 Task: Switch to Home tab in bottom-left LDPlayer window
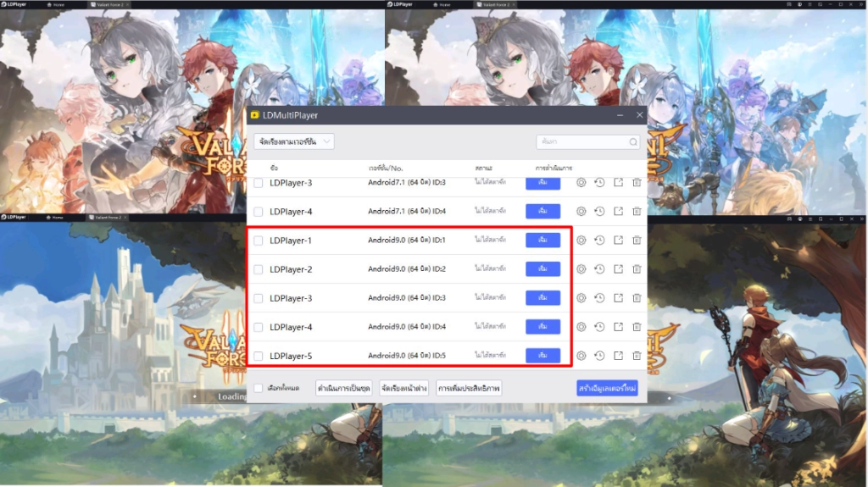point(55,218)
